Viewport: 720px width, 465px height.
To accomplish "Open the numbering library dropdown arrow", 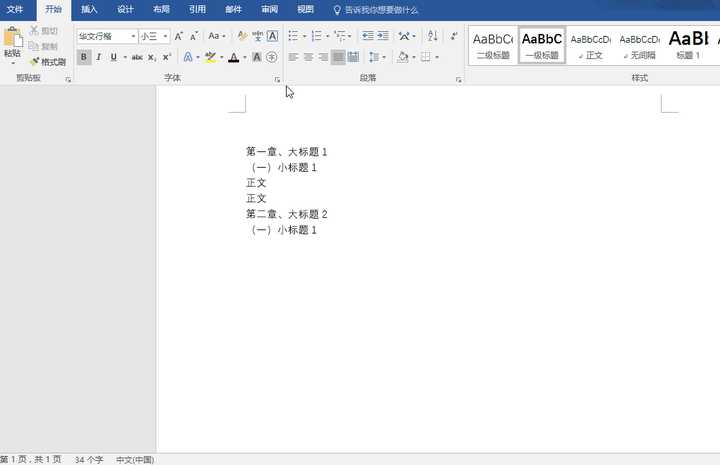I will pyautogui.click(x=327, y=36).
